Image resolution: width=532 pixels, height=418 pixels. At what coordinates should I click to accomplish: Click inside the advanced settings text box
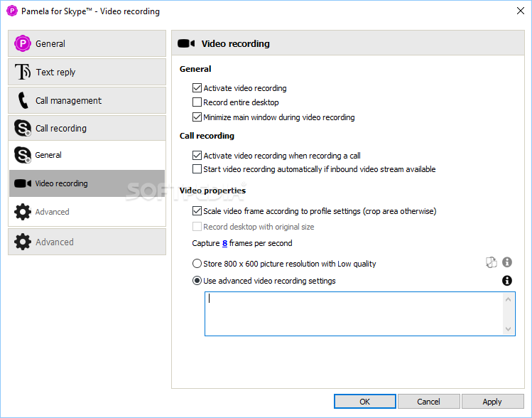[x=353, y=313]
